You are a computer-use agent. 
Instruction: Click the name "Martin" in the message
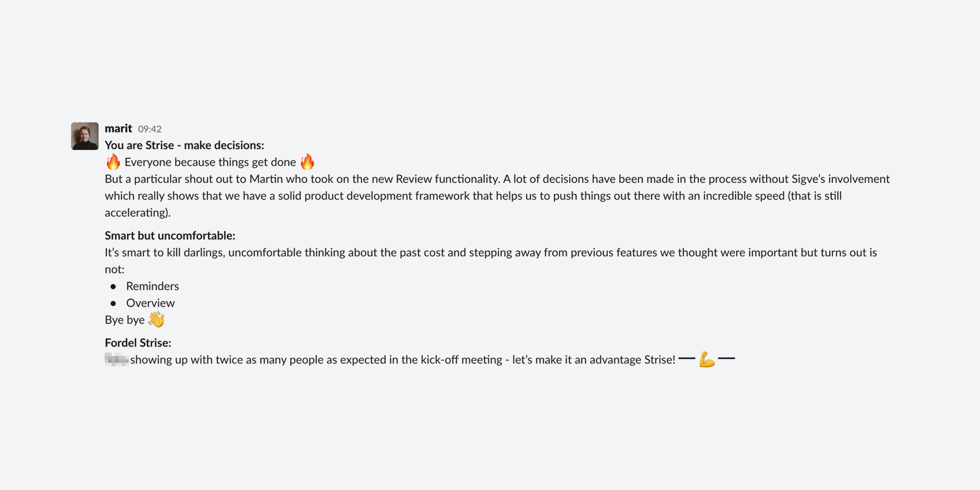coord(266,179)
